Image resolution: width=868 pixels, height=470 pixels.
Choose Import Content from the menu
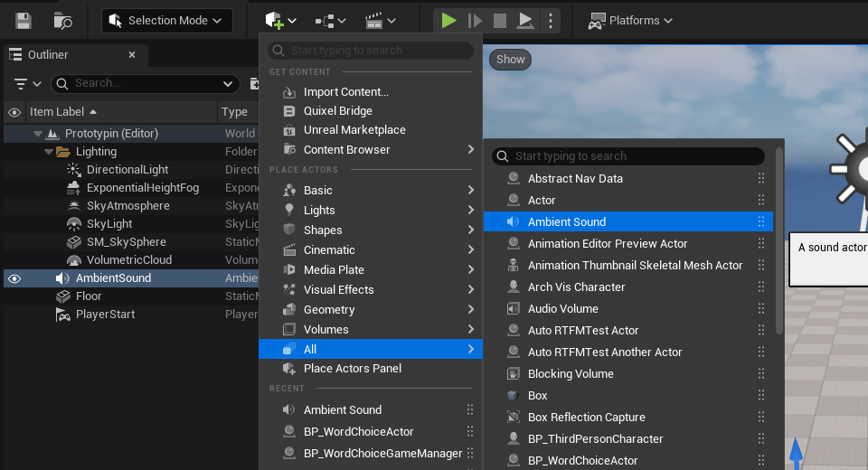345,91
